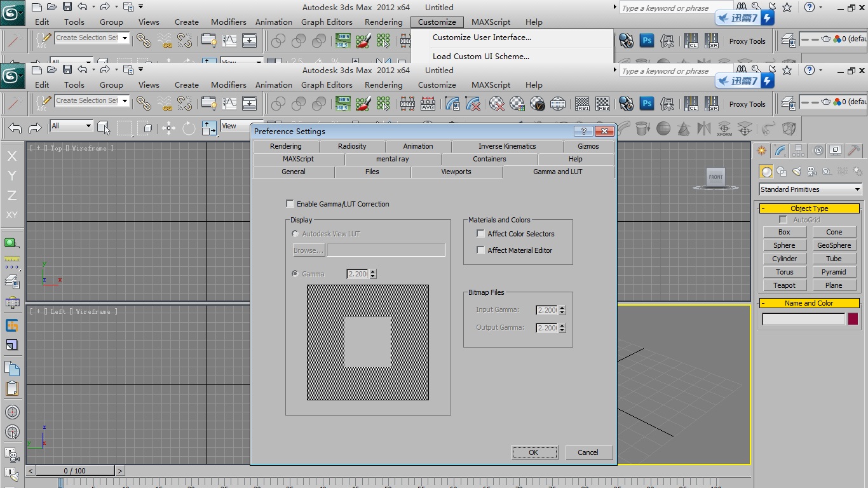
Task: Choose the Rectangular Selection Region tool
Action: [124, 128]
